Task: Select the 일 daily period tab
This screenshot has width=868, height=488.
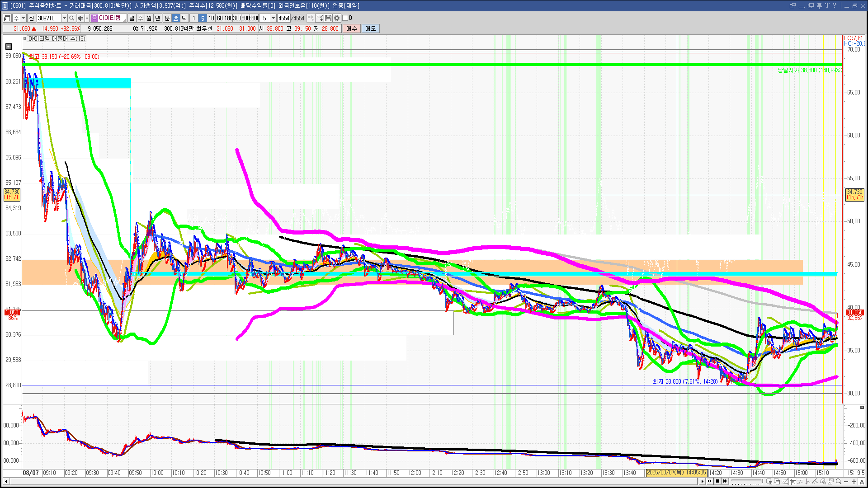Action: [132, 18]
